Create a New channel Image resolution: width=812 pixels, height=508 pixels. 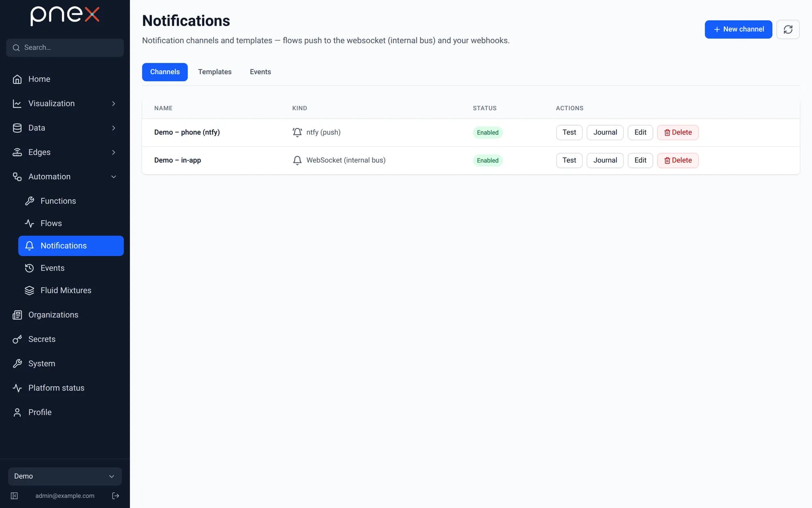click(x=738, y=29)
